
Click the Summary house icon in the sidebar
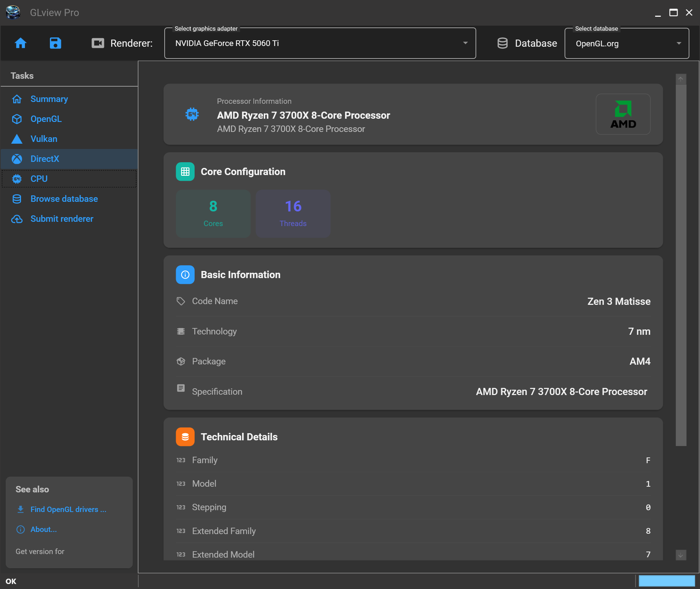point(17,99)
